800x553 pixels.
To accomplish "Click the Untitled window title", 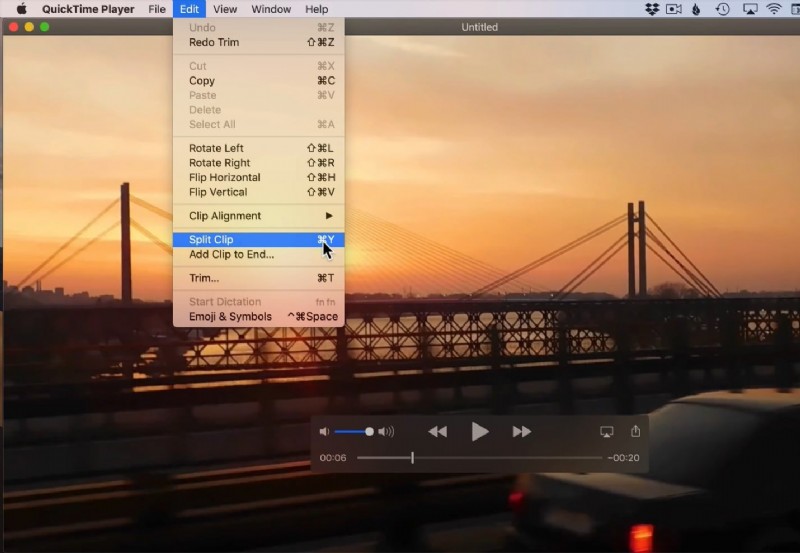I will pos(479,27).
